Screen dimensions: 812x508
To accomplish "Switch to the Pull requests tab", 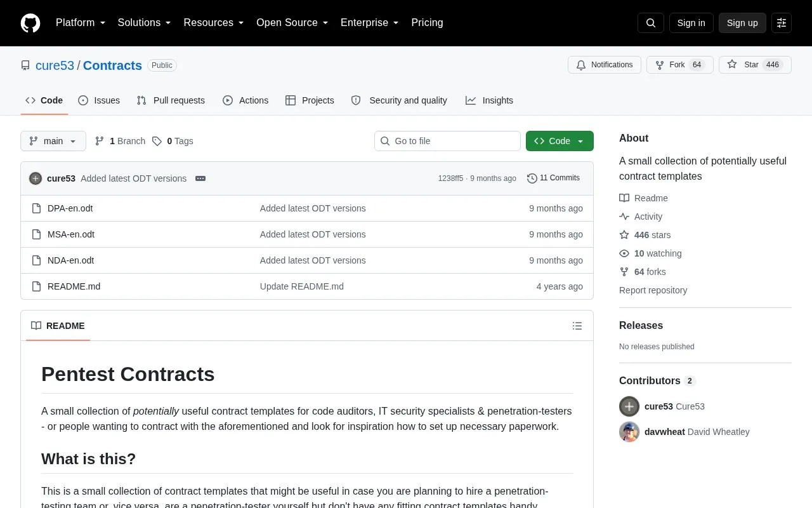I will pos(171,100).
